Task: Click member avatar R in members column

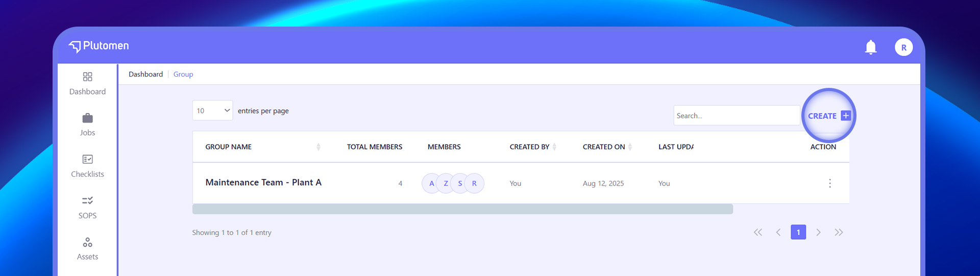Action: click(x=474, y=183)
